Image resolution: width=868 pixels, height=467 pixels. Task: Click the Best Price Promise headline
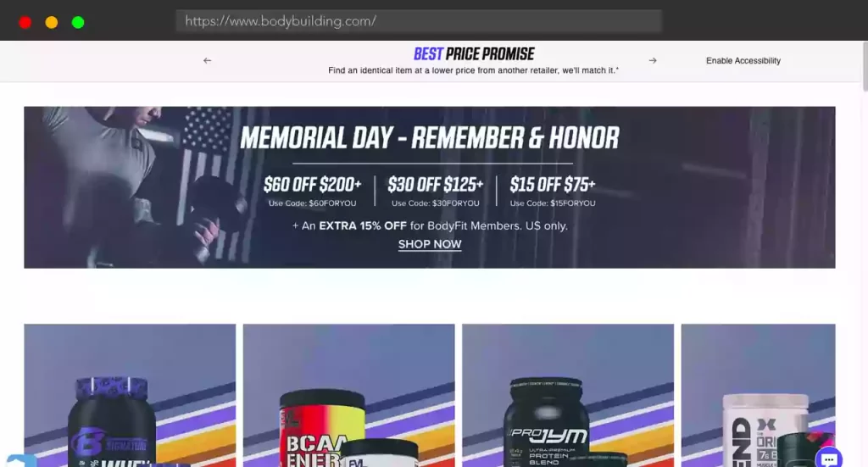[x=474, y=53]
